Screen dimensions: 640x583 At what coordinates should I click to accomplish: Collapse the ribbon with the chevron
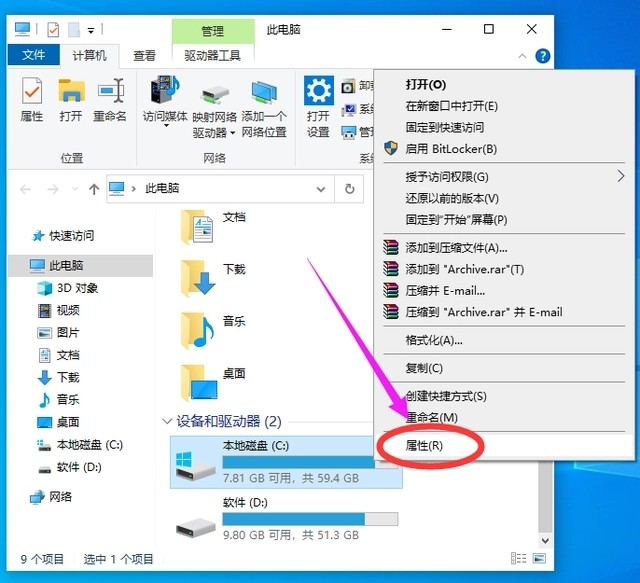(x=522, y=56)
